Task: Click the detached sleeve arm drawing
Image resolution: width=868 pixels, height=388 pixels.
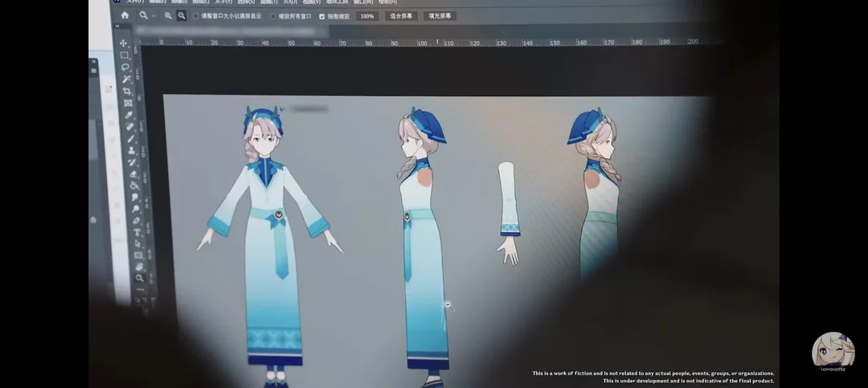Action: click(x=508, y=213)
